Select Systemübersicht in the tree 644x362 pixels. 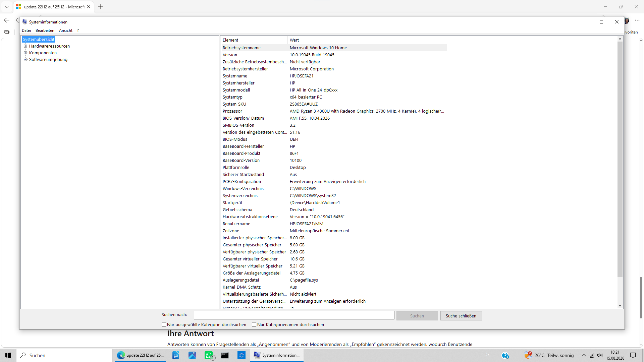click(x=39, y=40)
